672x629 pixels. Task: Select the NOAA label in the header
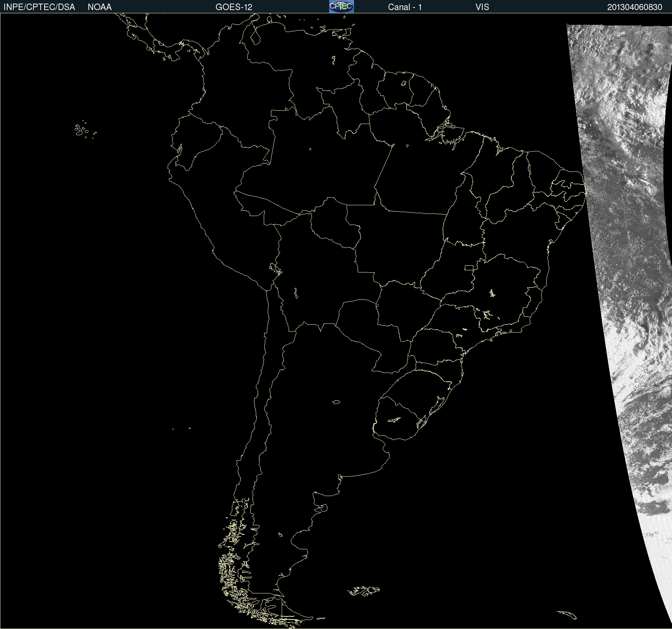pos(100,7)
